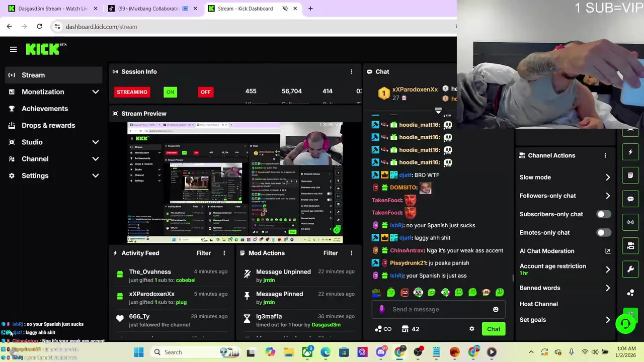This screenshot has height=362, width=644.
Task: Open plug's profile link in Activity Feed
Action: [x=181, y=302]
